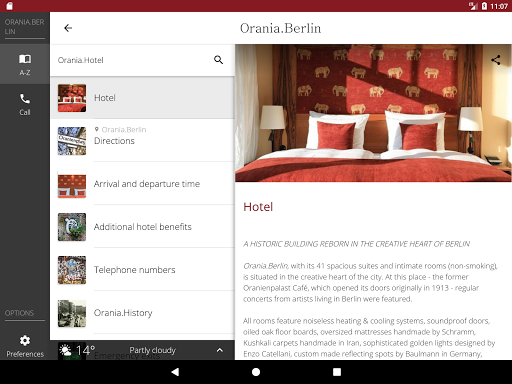Tap the signal strength status icon
Screen dimensions: 512x384
pos(473,6)
